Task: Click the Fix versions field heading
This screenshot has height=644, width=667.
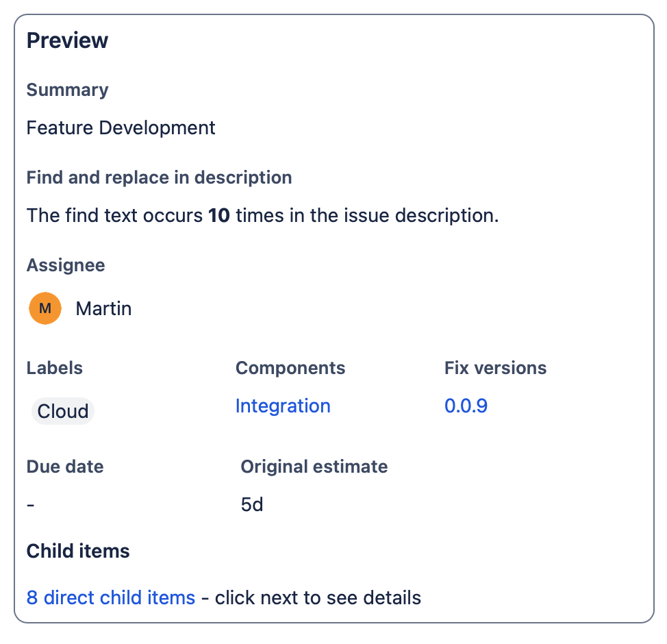Action: click(495, 368)
